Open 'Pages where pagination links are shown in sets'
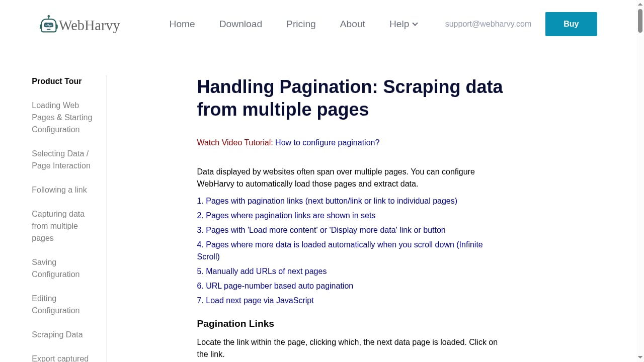The width and height of the screenshot is (644, 362). [x=286, y=216]
